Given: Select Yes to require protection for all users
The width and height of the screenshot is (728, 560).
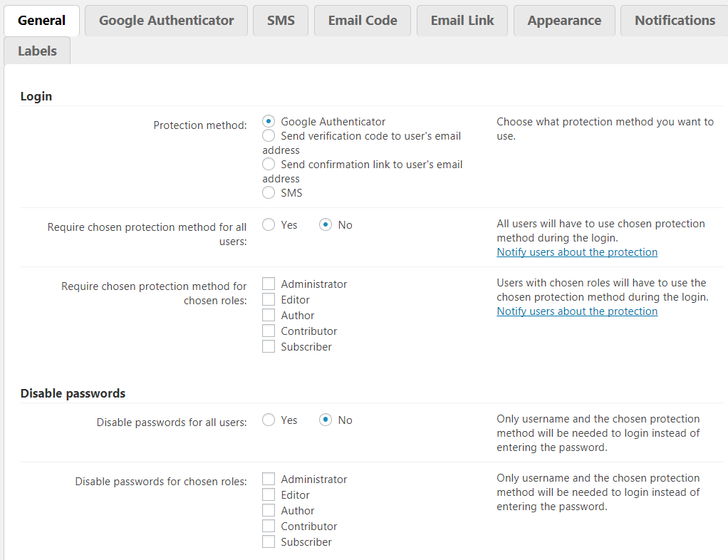Looking at the screenshot, I should 269,225.
